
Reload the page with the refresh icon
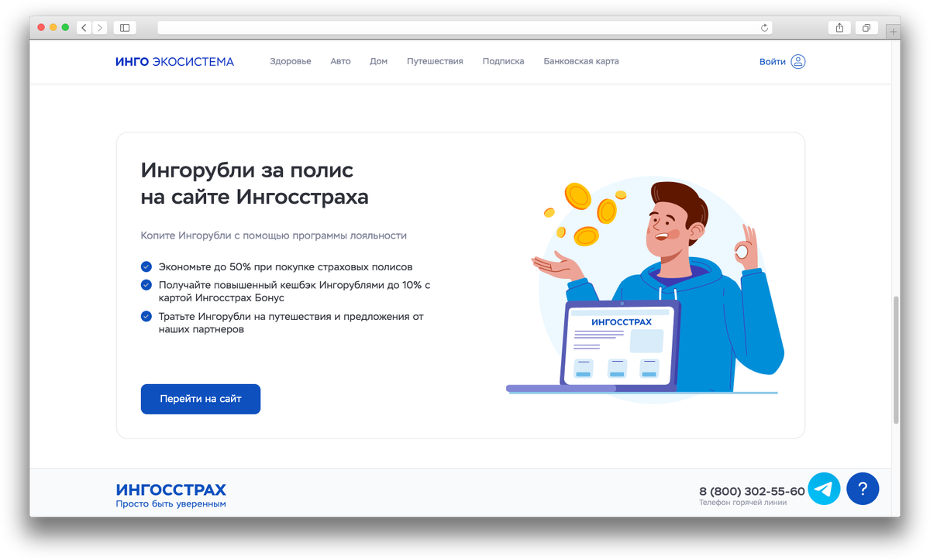pyautogui.click(x=765, y=28)
